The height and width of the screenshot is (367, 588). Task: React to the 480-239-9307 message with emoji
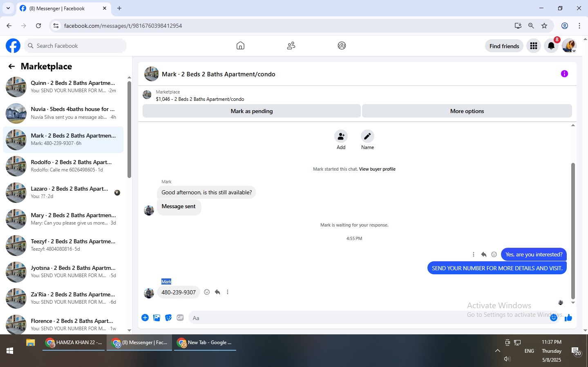pos(207,292)
